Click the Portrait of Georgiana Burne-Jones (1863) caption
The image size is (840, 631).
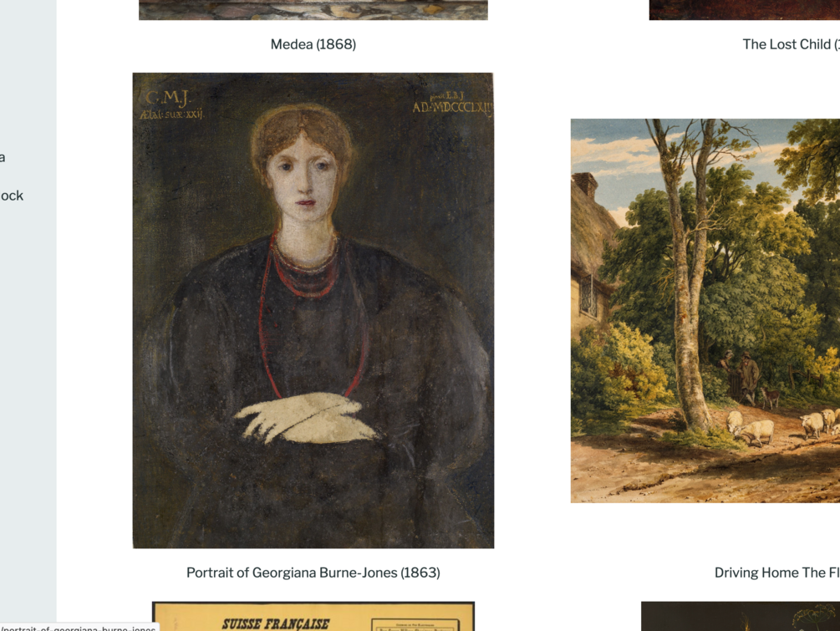click(x=313, y=572)
